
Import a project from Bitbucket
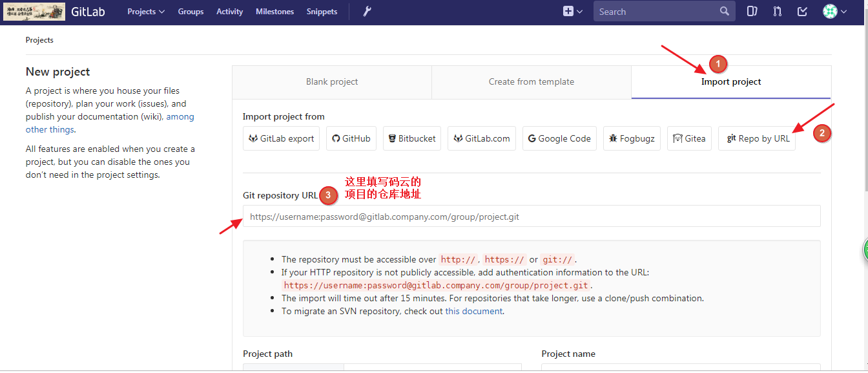pyautogui.click(x=412, y=138)
